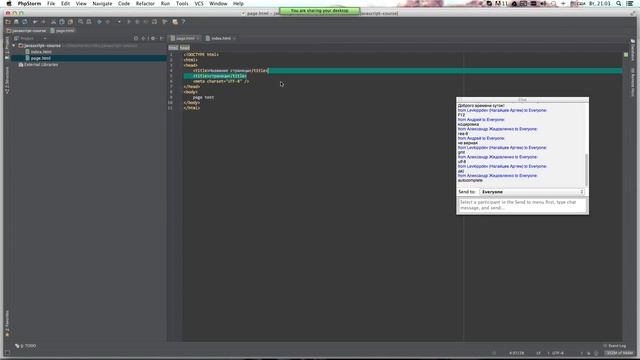Open the Navigate menu

coord(102,3)
